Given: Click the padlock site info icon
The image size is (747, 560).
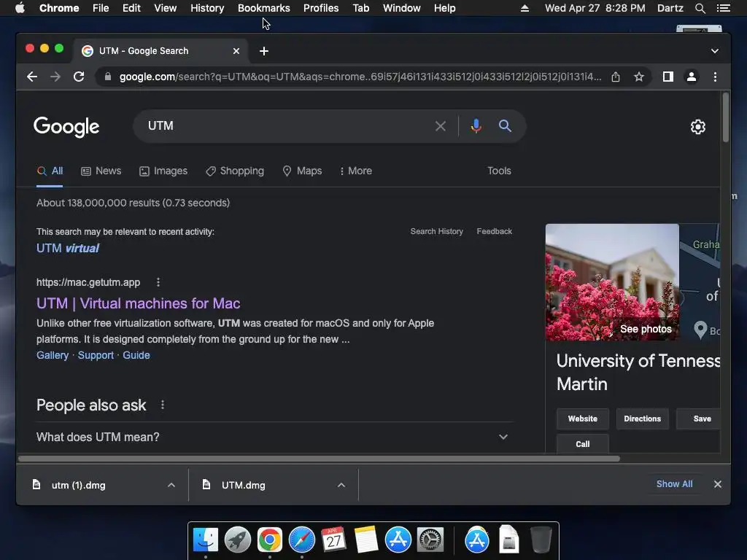Looking at the screenshot, I should (x=108, y=77).
